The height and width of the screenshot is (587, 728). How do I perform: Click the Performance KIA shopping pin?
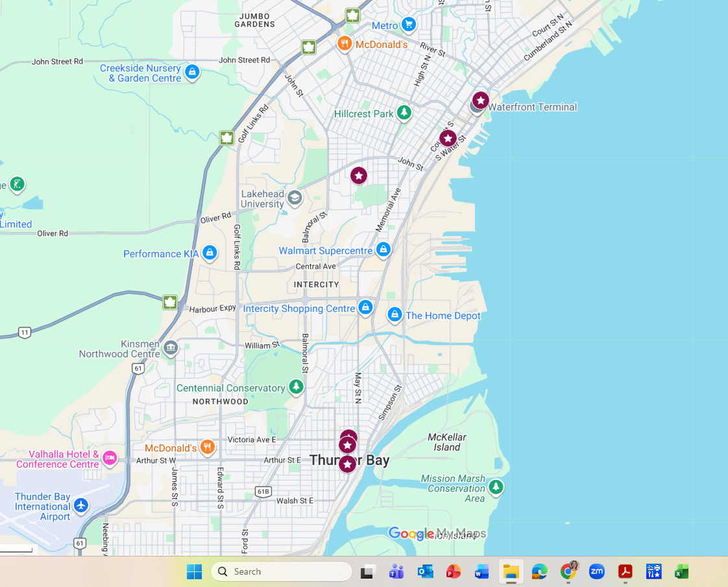tap(210, 253)
